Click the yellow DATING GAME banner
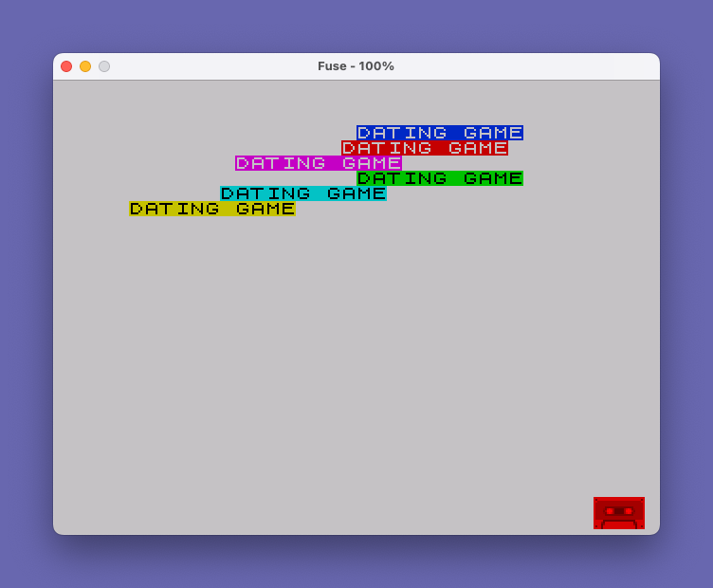 click(212, 209)
